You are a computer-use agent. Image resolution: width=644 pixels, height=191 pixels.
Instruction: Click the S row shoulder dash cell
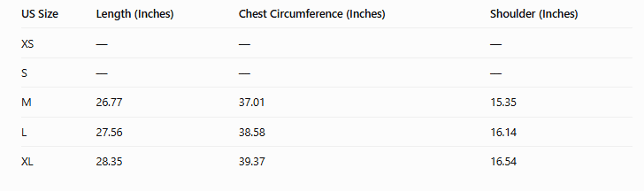(x=496, y=73)
